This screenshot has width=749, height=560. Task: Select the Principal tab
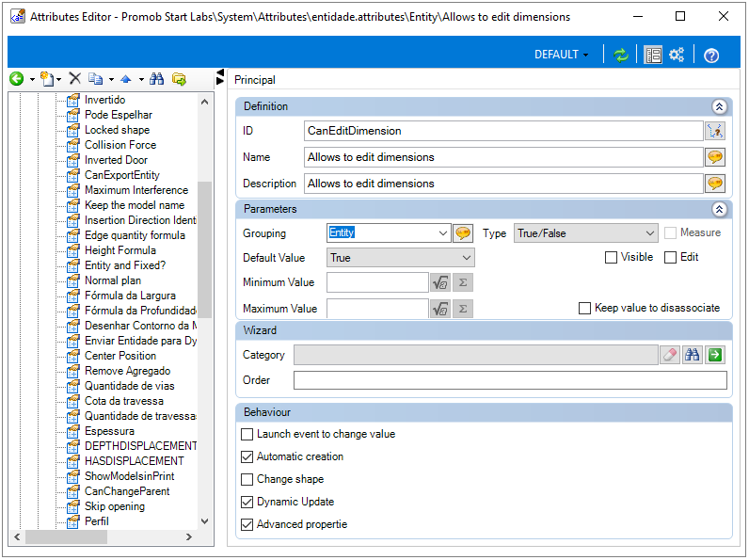coord(255,80)
